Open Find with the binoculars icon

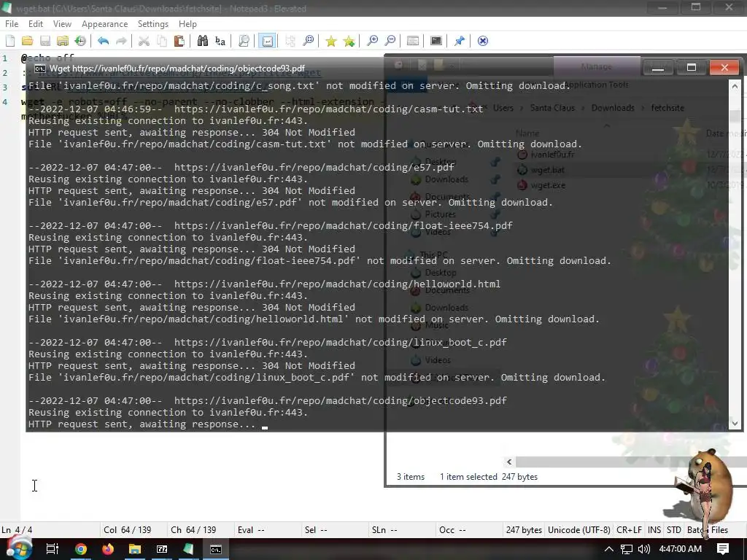pos(203,41)
